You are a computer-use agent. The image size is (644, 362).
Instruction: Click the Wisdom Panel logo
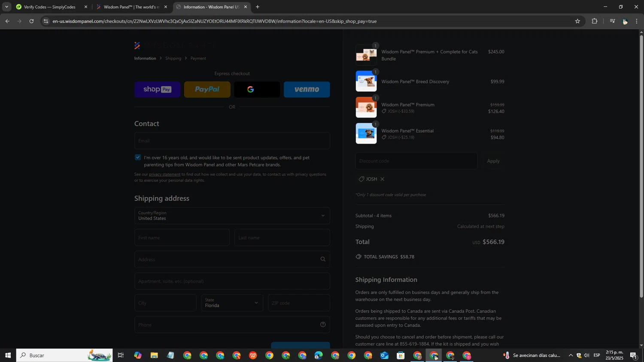[175, 45]
